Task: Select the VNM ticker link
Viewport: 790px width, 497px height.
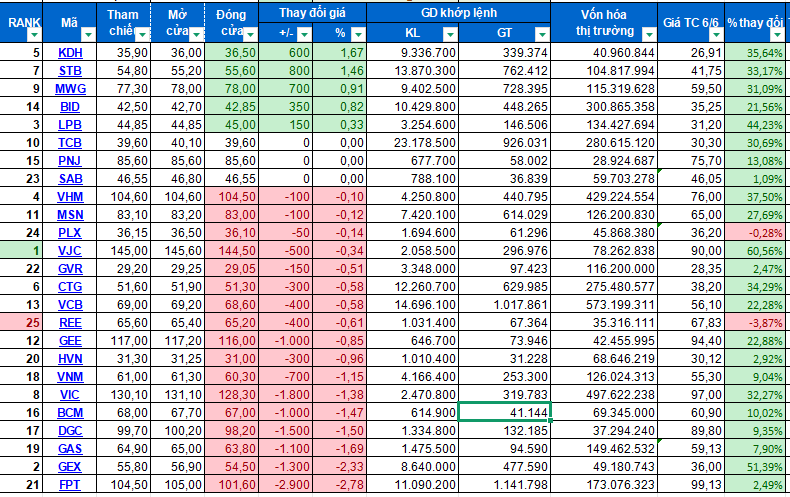Action: (x=70, y=377)
